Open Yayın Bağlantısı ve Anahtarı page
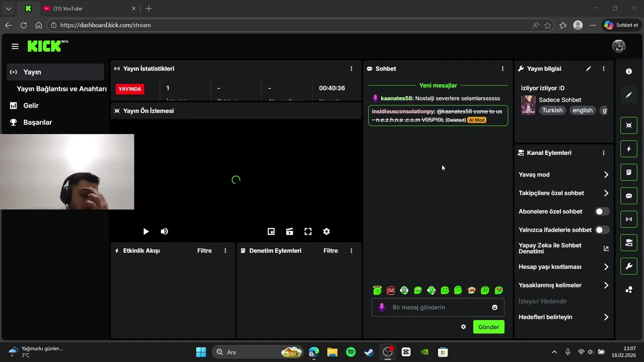644x362 pixels. point(61,89)
